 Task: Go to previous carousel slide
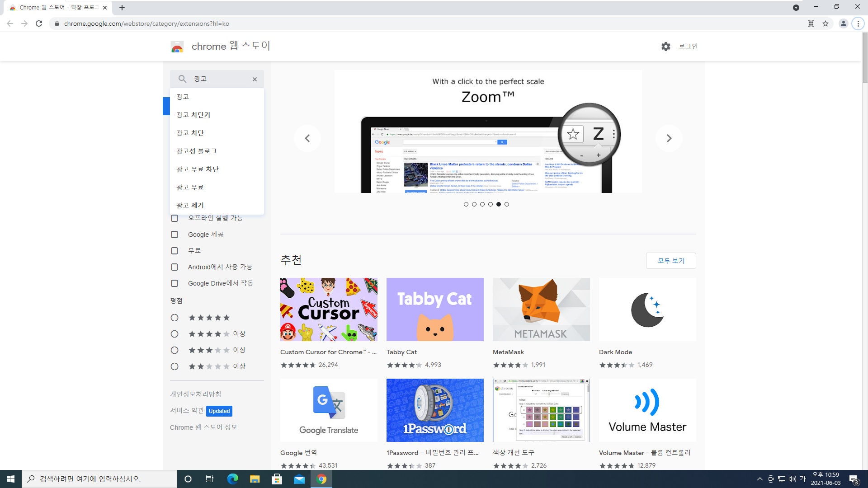pyautogui.click(x=307, y=138)
